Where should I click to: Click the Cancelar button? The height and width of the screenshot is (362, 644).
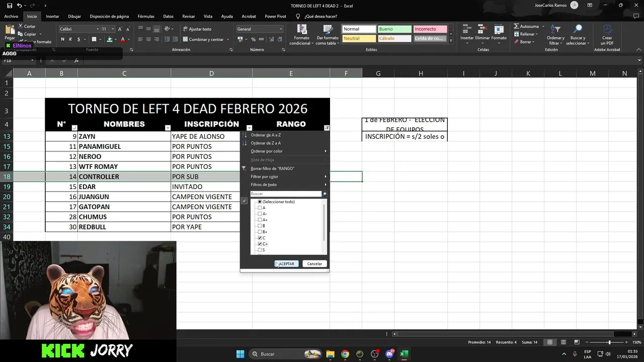coord(314,263)
